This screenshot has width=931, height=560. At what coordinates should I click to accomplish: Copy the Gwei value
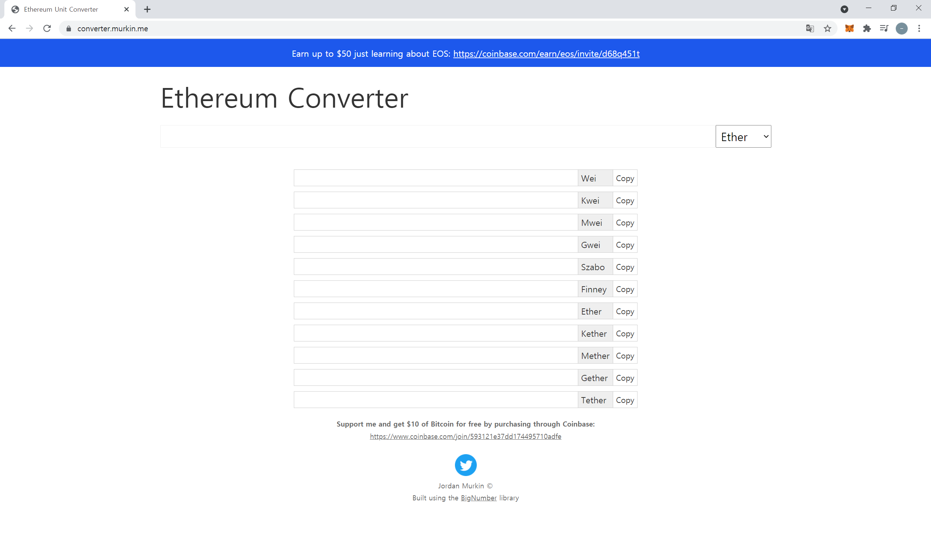(x=624, y=244)
